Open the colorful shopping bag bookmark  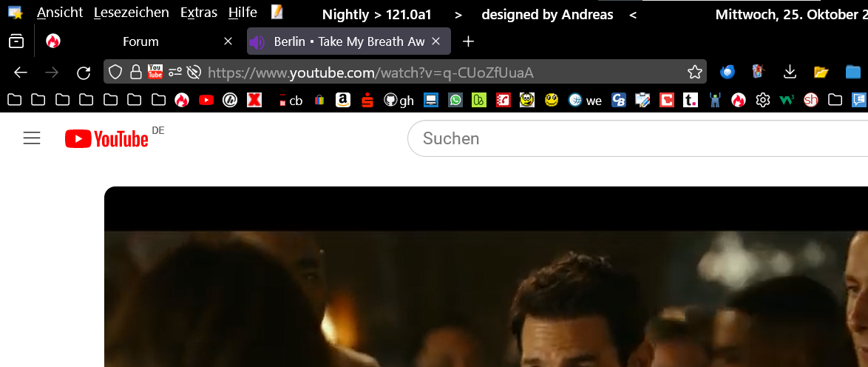(x=319, y=100)
